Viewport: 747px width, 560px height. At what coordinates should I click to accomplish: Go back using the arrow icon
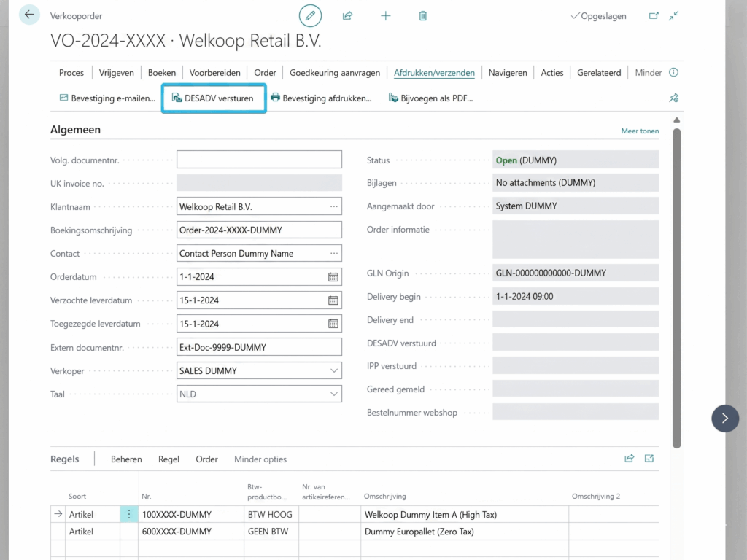pos(29,15)
